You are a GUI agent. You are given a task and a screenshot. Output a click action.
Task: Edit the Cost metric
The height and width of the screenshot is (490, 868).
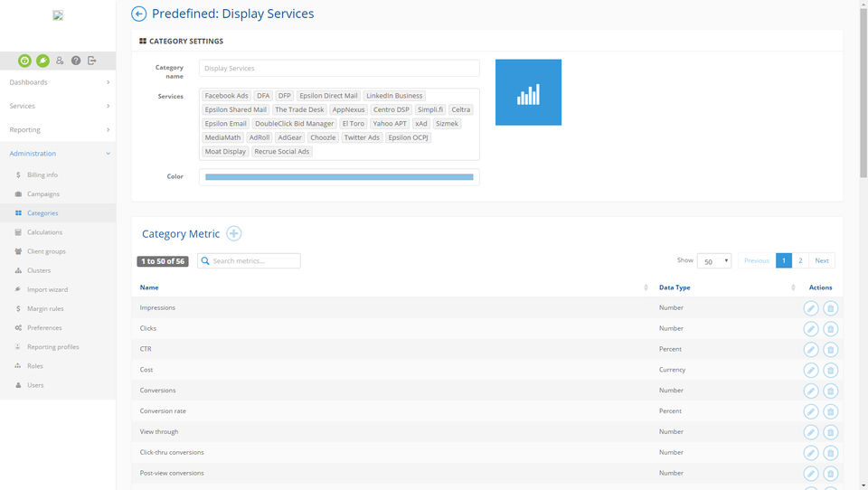pyautogui.click(x=810, y=371)
